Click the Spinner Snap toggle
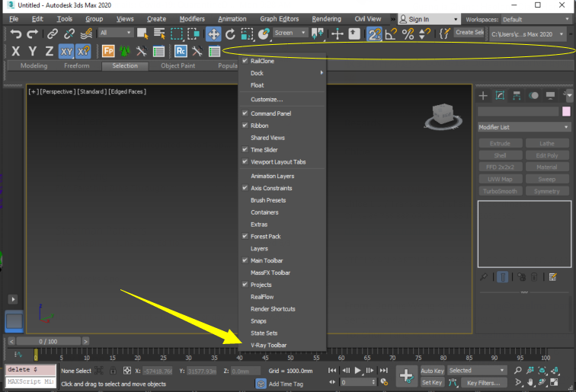This screenshot has height=392, width=576. [424, 33]
